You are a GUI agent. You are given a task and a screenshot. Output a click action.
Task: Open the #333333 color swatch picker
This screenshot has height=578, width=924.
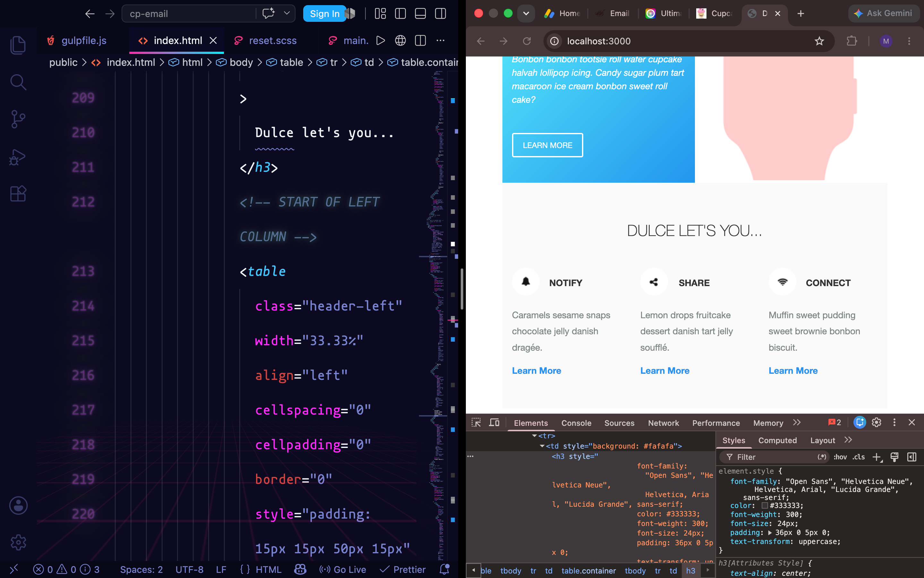click(x=765, y=505)
